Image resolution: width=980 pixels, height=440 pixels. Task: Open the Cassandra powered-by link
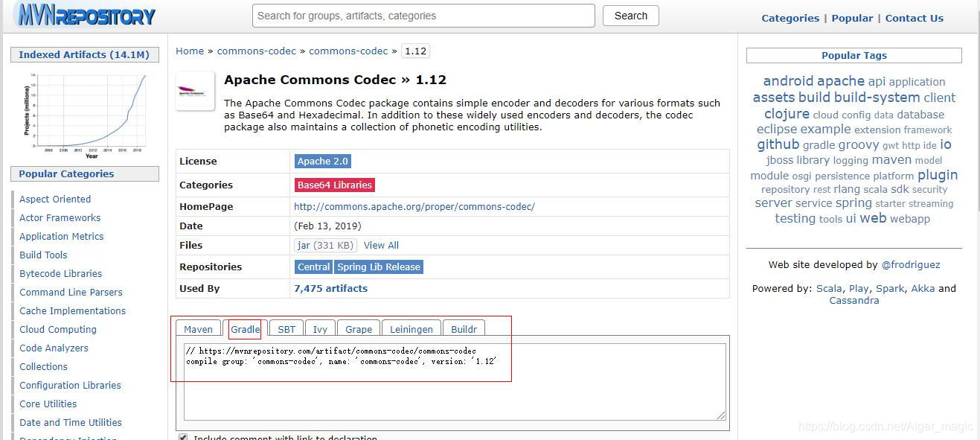854,300
